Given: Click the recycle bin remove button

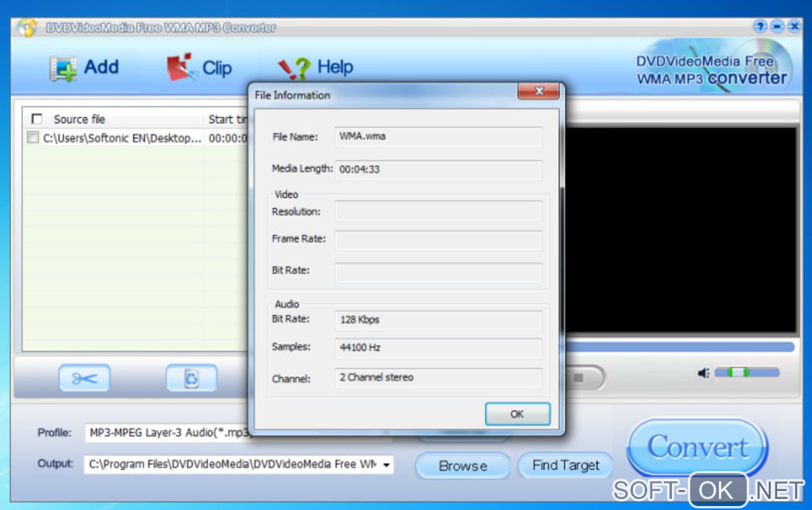Looking at the screenshot, I should coord(191,378).
